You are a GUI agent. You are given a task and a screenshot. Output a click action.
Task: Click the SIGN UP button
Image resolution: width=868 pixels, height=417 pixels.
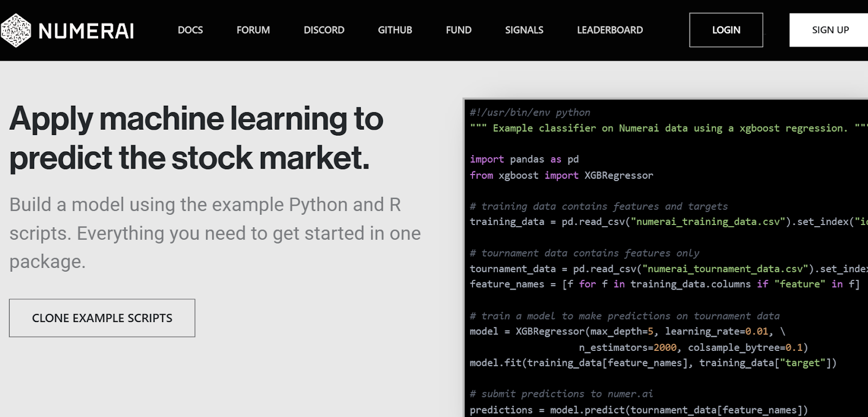pos(829,30)
